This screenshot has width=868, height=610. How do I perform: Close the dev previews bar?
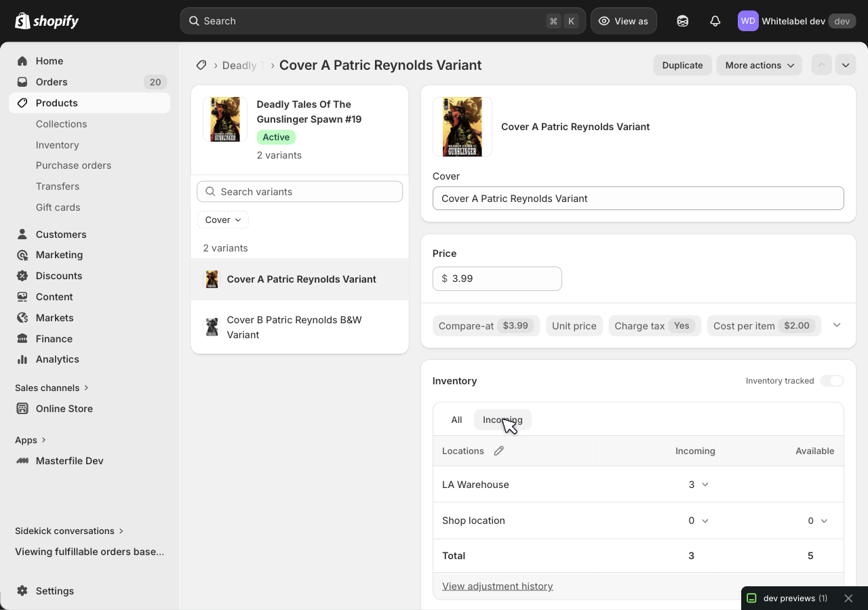(x=848, y=598)
